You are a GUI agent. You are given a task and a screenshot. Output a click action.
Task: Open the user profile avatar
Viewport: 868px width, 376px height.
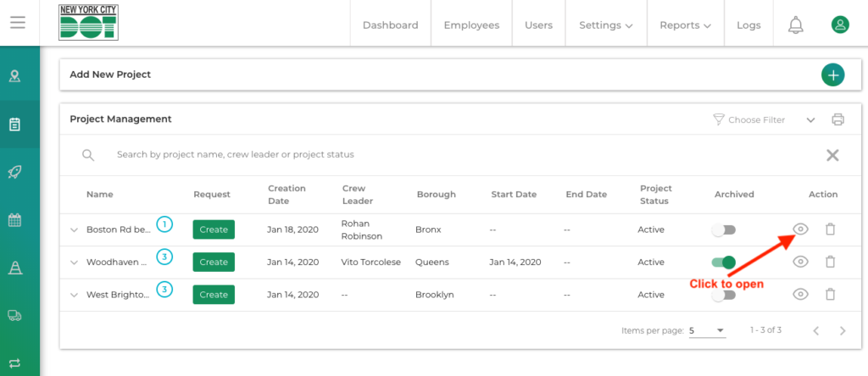839,25
